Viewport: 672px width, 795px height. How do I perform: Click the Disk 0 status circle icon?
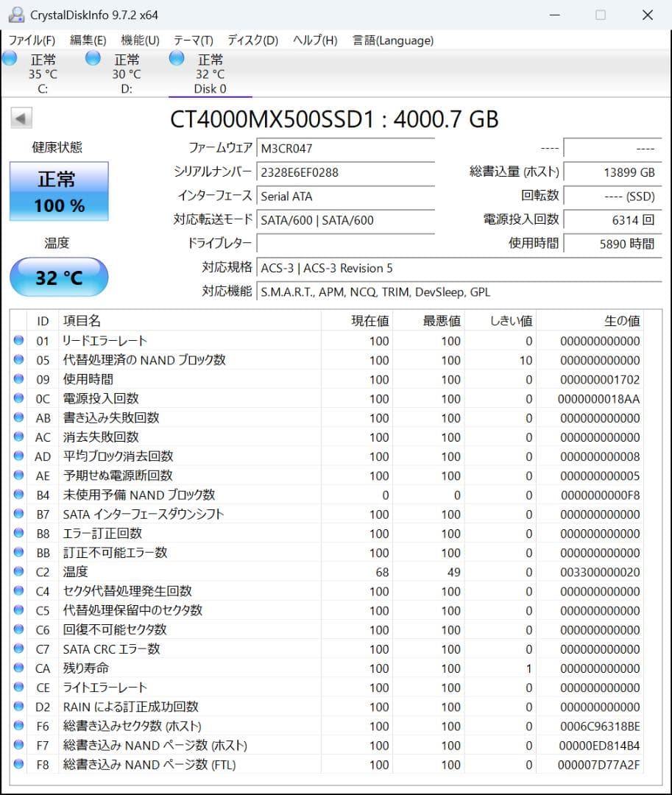point(176,59)
